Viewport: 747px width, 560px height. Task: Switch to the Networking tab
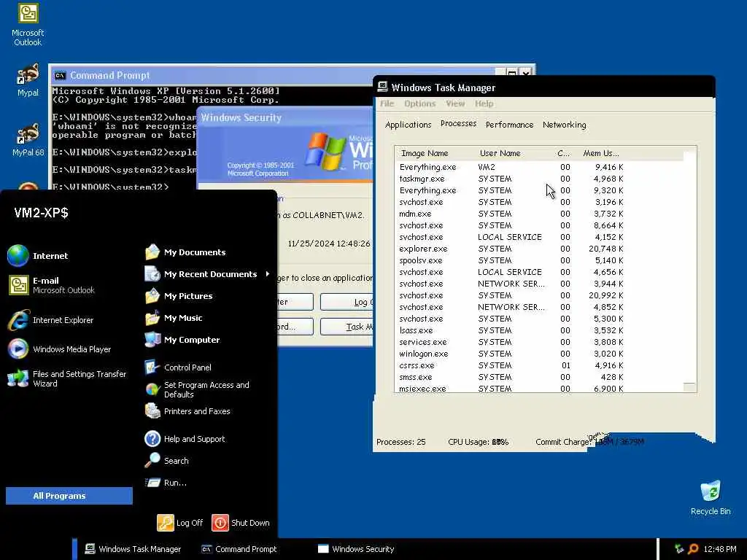(x=564, y=125)
